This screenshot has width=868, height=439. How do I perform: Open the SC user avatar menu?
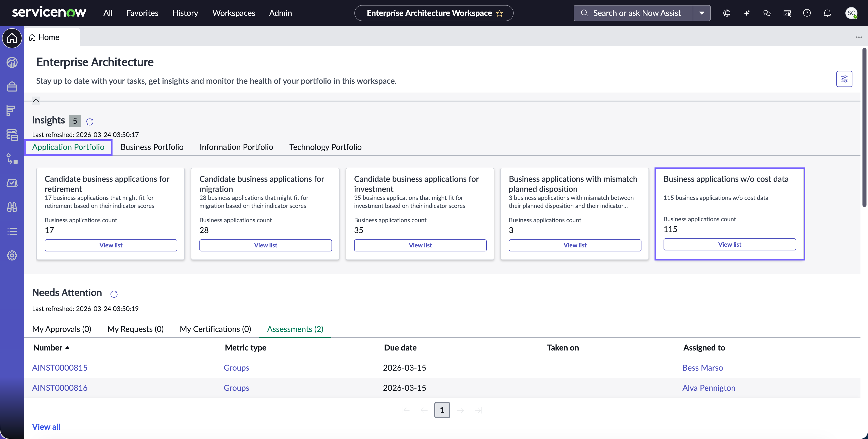(851, 13)
